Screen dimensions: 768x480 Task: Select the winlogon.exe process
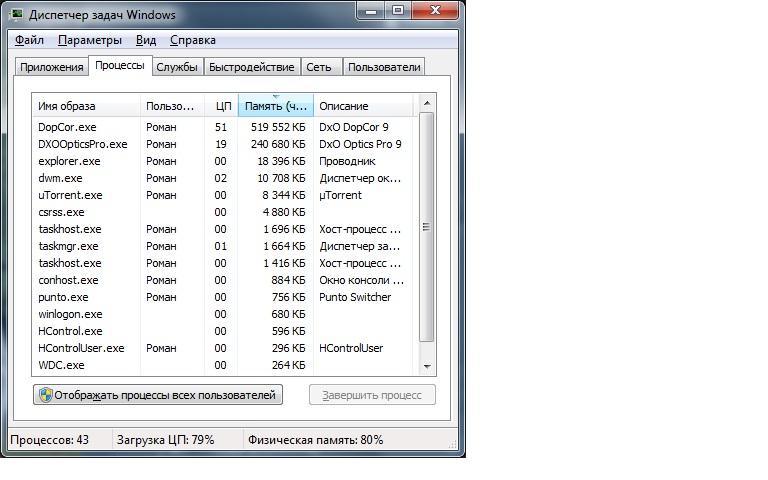(225, 314)
